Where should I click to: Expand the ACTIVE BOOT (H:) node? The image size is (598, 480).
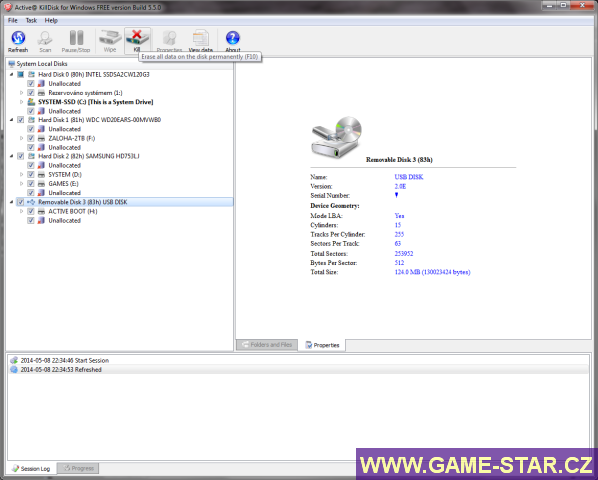coord(21,211)
